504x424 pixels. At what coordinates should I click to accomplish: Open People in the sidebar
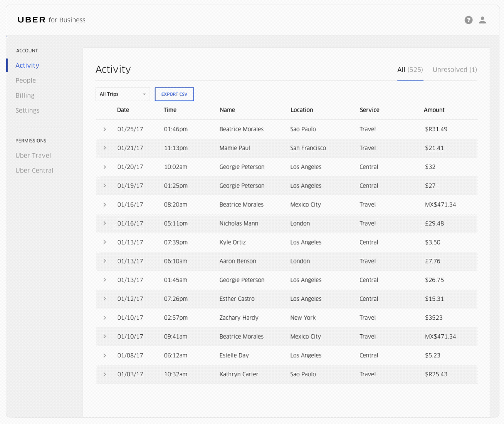coord(25,80)
